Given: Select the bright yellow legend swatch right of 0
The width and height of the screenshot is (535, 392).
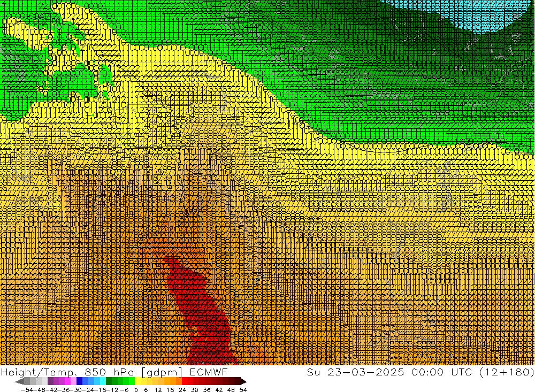Looking at the screenshot, I should click(x=138, y=381).
